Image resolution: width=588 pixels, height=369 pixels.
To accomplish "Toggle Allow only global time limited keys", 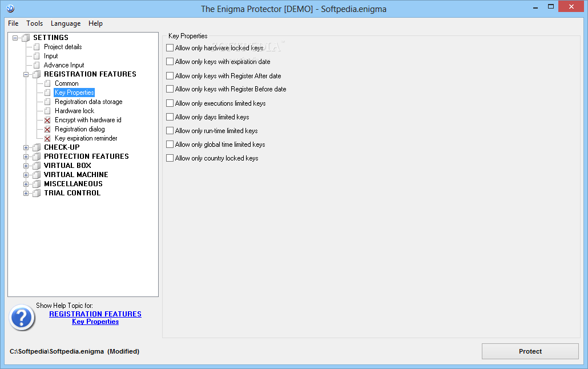I will pyautogui.click(x=170, y=145).
